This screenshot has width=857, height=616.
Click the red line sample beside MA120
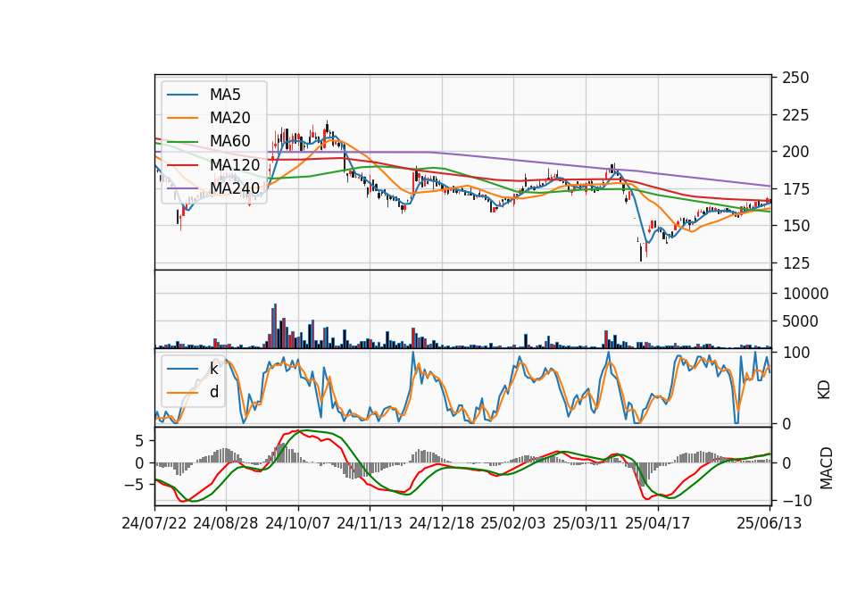click(x=182, y=164)
